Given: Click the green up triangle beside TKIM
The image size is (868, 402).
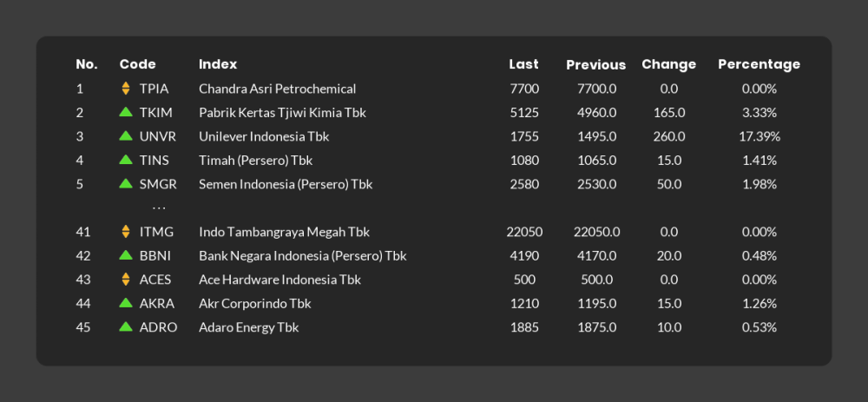Looking at the screenshot, I should [126, 112].
